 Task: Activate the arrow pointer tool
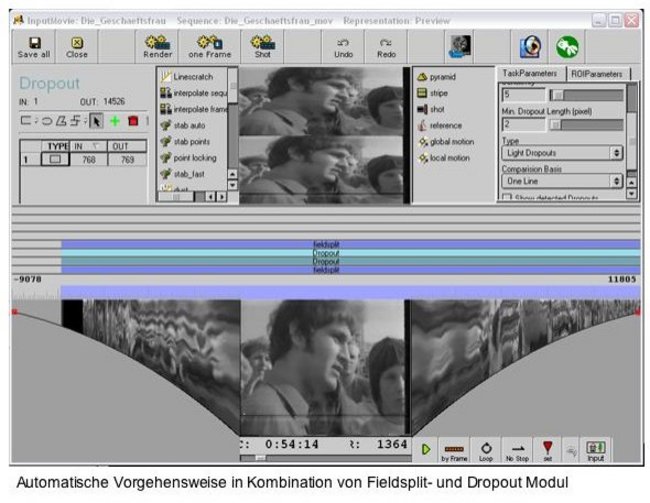[x=96, y=121]
